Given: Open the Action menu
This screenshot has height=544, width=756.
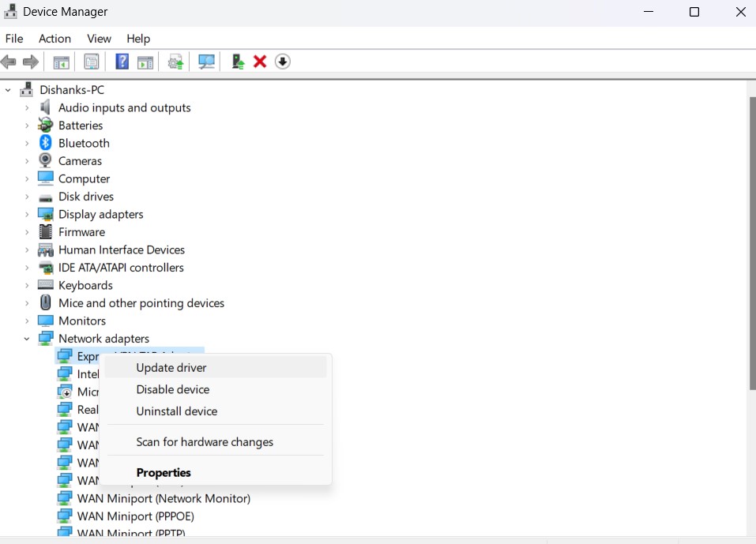Looking at the screenshot, I should (55, 38).
